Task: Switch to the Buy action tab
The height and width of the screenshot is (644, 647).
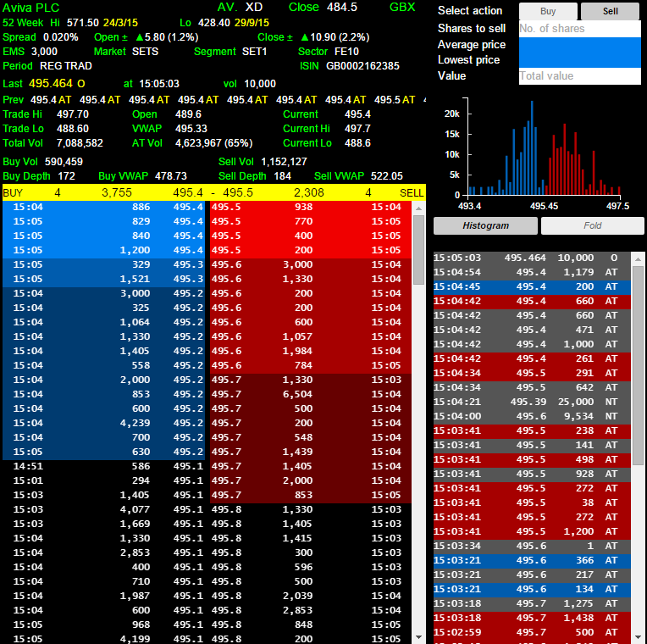Action: pyautogui.click(x=548, y=11)
